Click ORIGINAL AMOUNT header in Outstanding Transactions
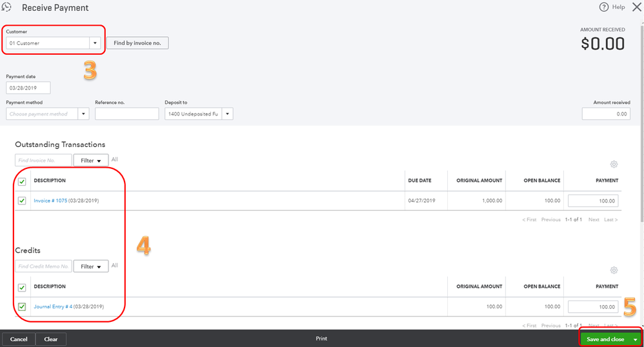644x347 pixels. [x=479, y=181]
